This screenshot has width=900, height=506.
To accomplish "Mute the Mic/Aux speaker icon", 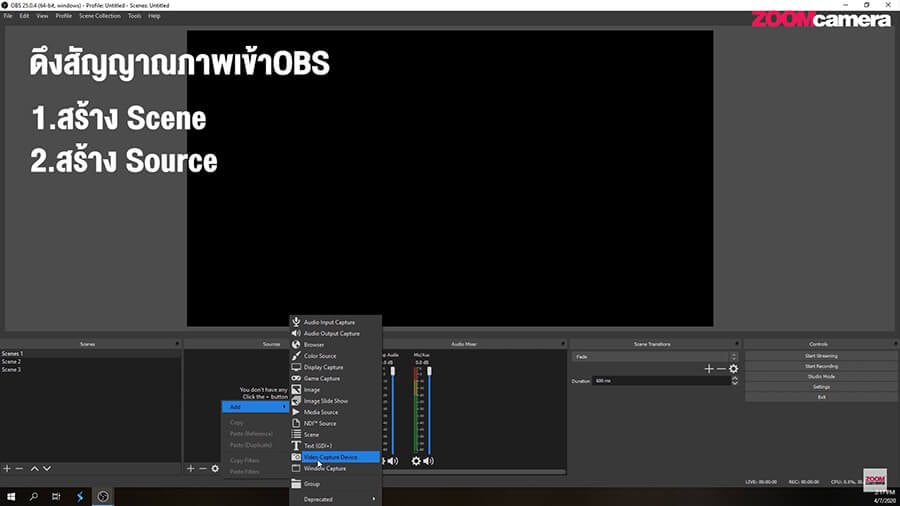I will point(429,461).
